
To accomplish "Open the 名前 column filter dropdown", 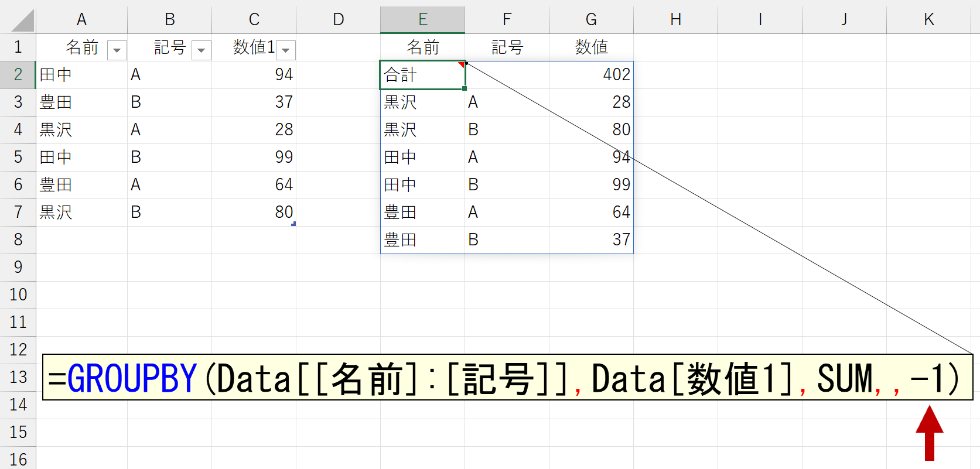I will 117,50.
